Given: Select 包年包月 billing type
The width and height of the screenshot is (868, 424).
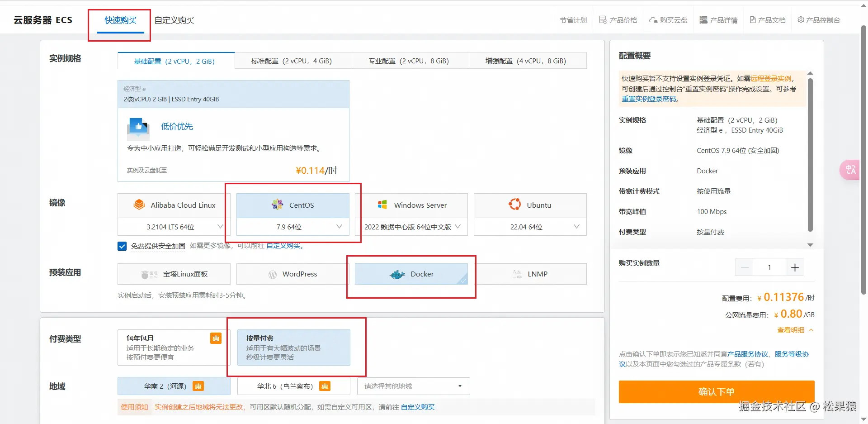Looking at the screenshot, I should point(174,348).
